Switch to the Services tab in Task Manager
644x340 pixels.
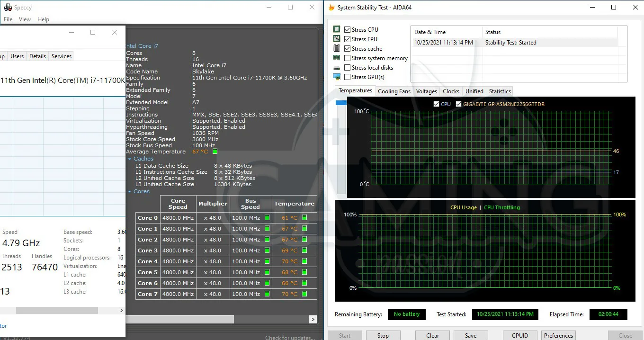coord(62,56)
